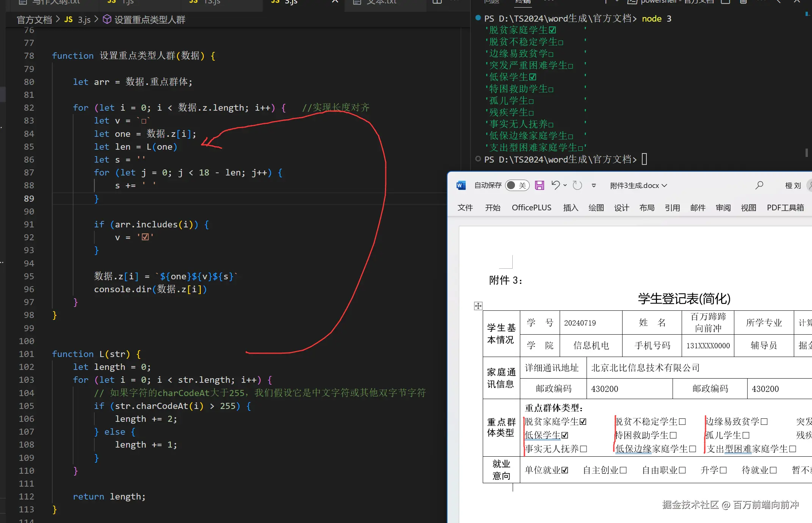Open the terminal profile launcher dropdown arrow
The width and height of the screenshot is (812, 523).
coord(617,2)
